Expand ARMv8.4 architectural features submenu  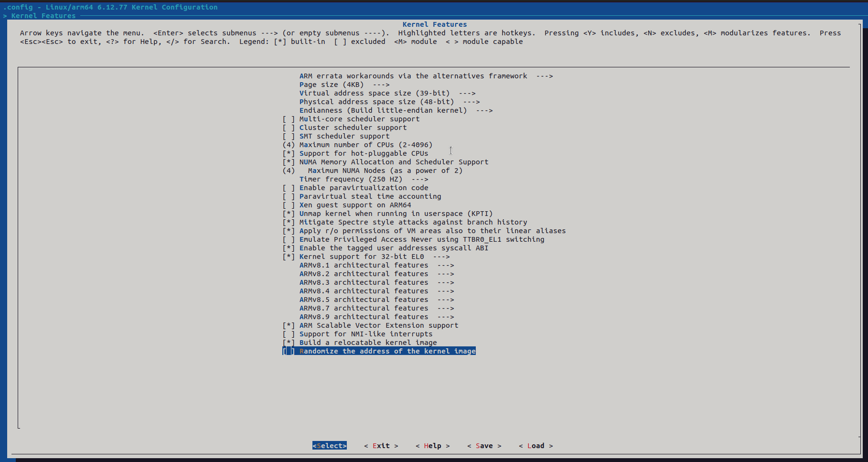[377, 291]
